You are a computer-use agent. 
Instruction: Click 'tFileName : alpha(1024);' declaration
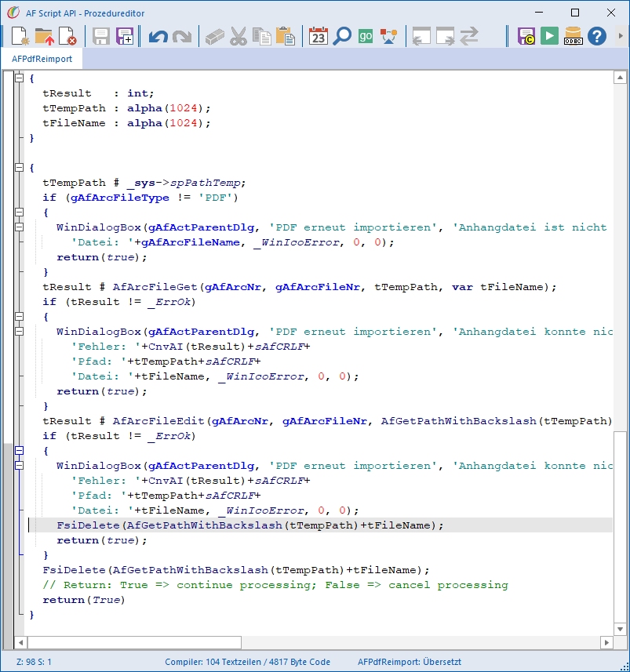[x=126, y=123]
